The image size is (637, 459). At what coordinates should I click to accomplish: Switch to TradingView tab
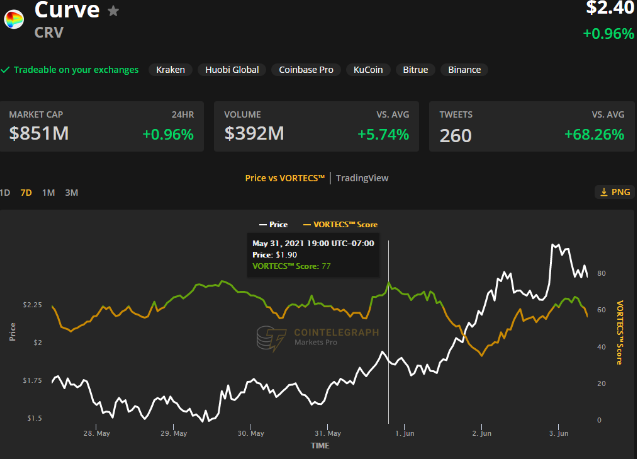(x=362, y=178)
